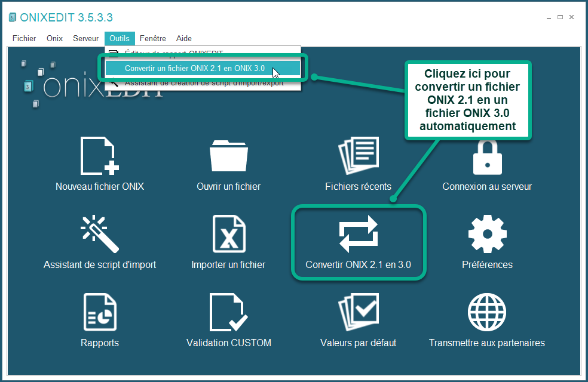Click Transmettre aux partenaires globe icon
Screen dimensions: 588x382
[x=487, y=312]
